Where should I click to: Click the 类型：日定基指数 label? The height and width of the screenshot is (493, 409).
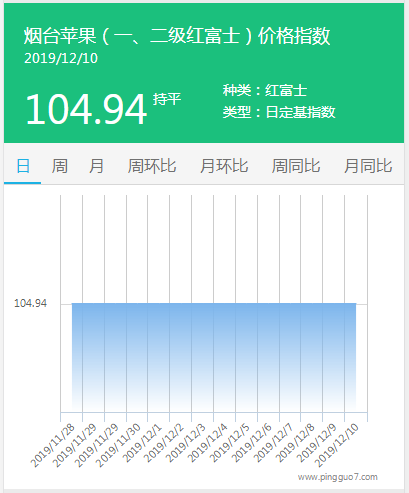(x=279, y=112)
